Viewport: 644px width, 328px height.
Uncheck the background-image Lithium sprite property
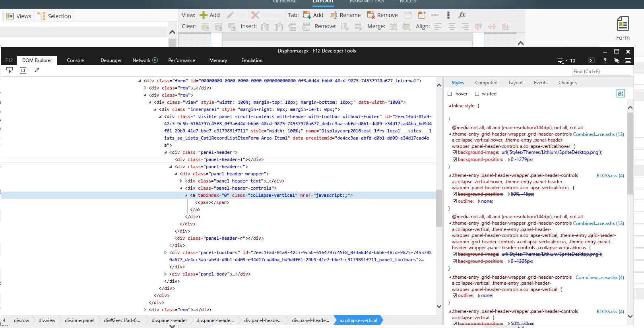(x=455, y=152)
